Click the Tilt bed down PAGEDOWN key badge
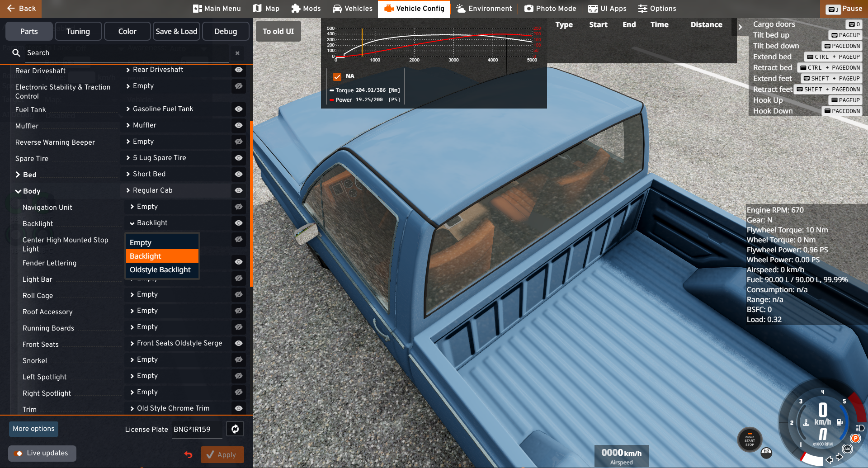This screenshot has width=868, height=468. (x=842, y=46)
